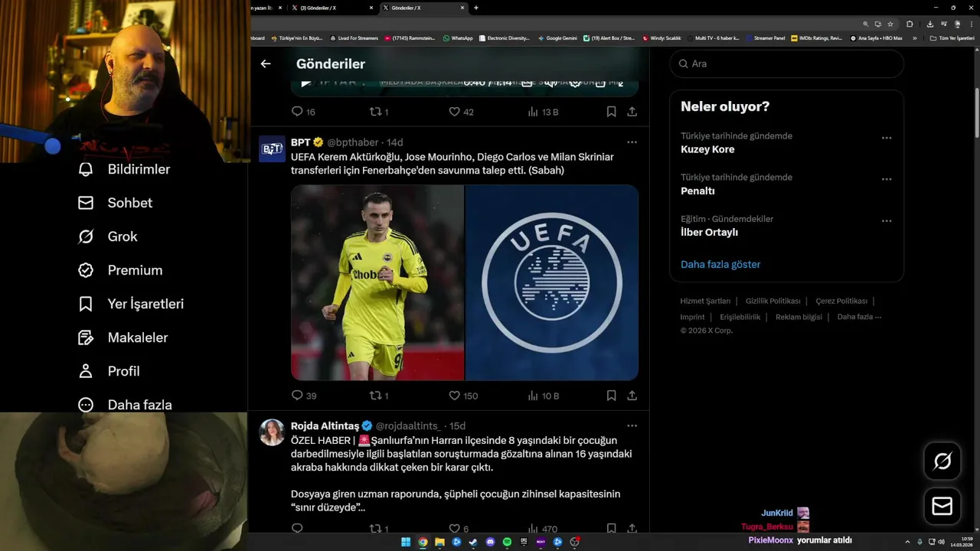Open İlber Ortaylı trending topic
The height and width of the screenshot is (551, 980).
click(x=709, y=232)
